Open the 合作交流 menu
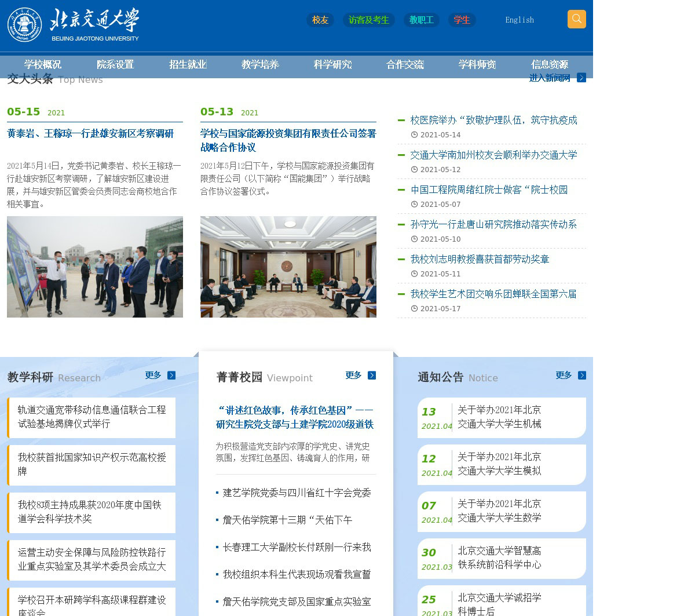 coord(405,64)
